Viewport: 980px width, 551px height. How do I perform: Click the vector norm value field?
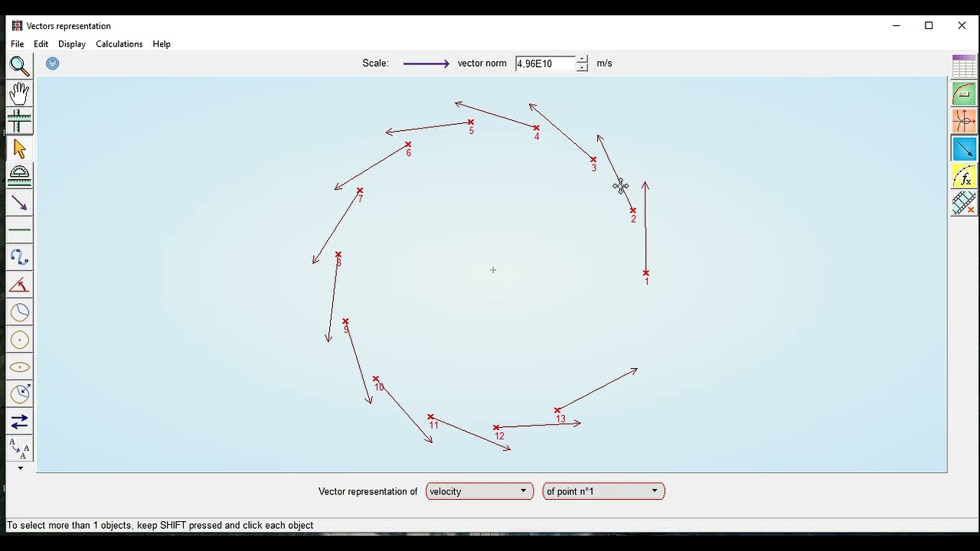click(545, 64)
